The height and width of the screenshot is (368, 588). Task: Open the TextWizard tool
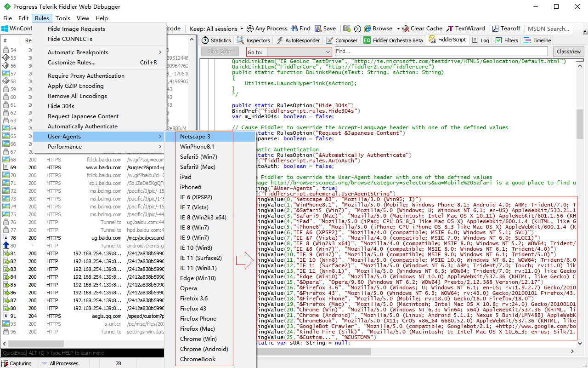coord(466,29)
